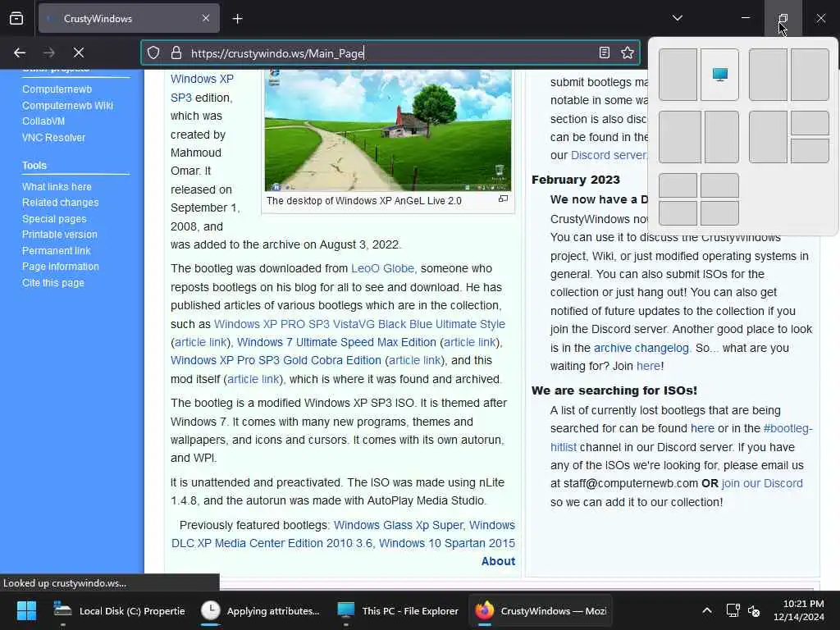Open a new tab with plus button
Screen dimensions: 840x630
coord(237,19)
